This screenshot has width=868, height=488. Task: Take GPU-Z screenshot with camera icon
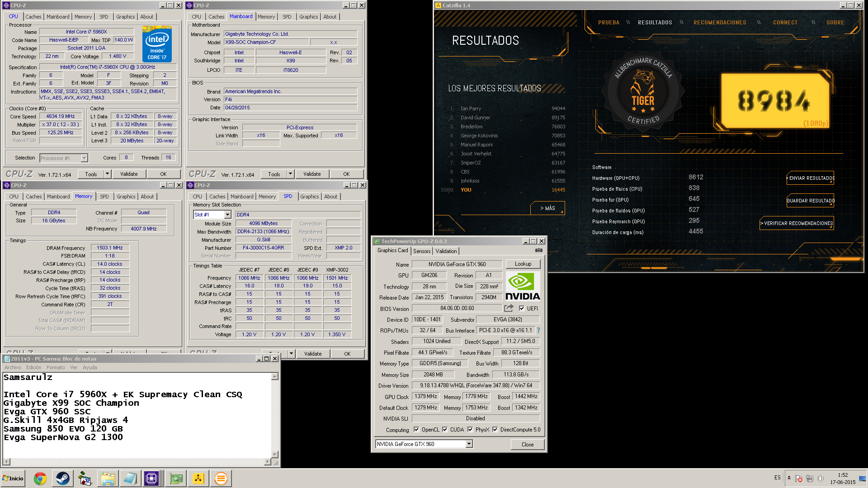click(x=539, y=250)
